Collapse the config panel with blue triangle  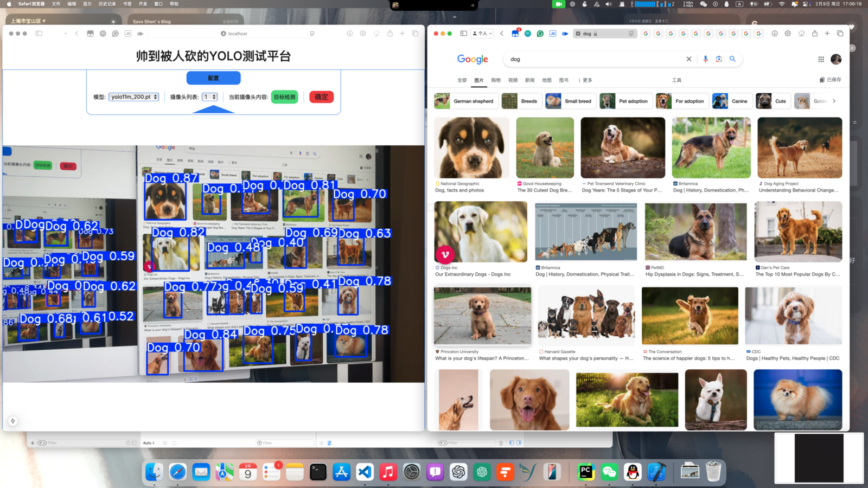point(214,110)
